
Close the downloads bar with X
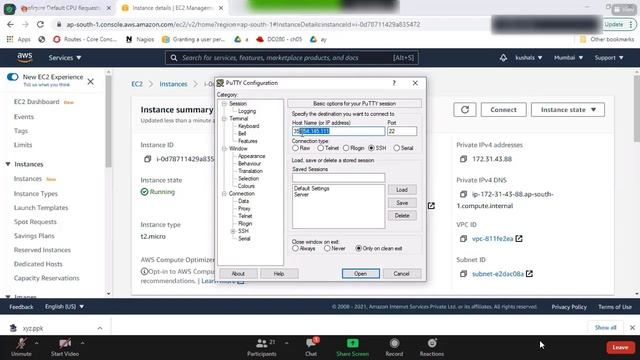[632, 327]
